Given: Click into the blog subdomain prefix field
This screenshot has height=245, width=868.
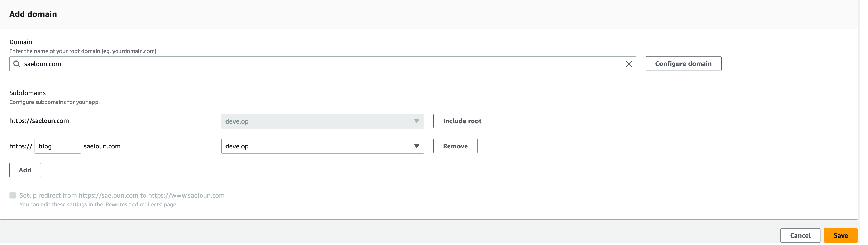Looking at the screenshot, I should 58,146.
